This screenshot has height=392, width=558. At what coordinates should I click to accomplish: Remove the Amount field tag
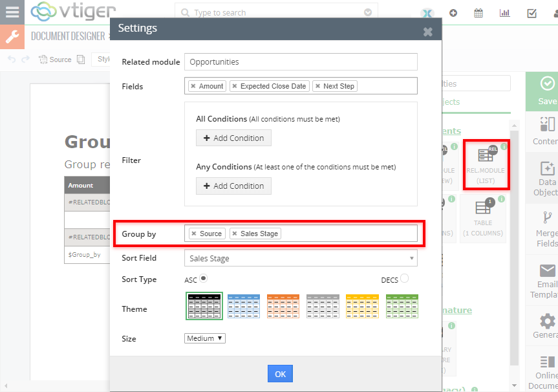pyautogui.click(x=193, y=86)
